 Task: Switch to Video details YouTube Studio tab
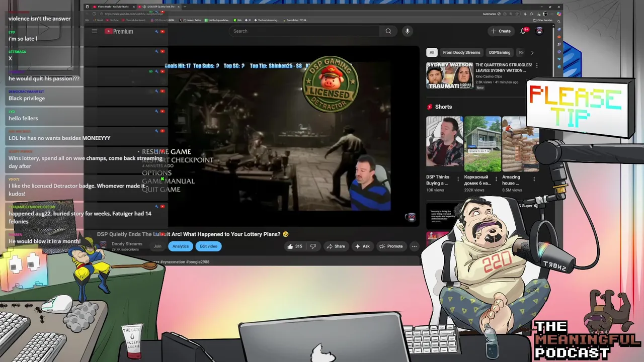coord(113,7)
